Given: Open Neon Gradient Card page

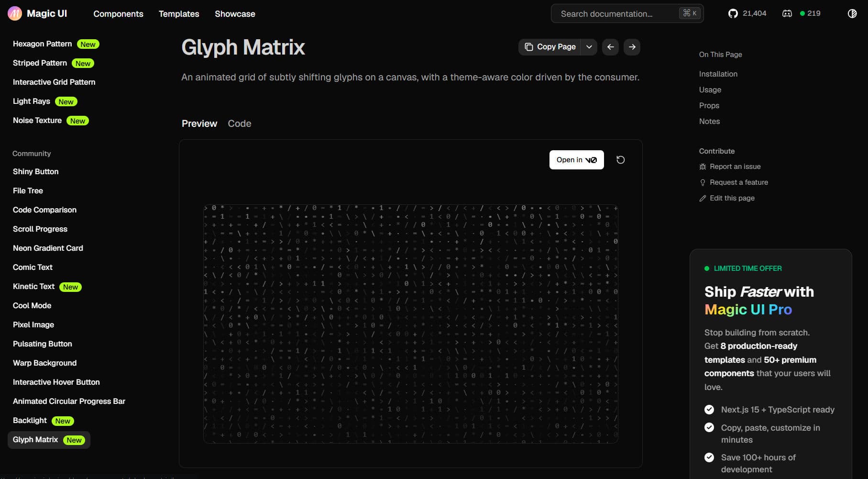Looking at the screenshot, I should 48,248.
